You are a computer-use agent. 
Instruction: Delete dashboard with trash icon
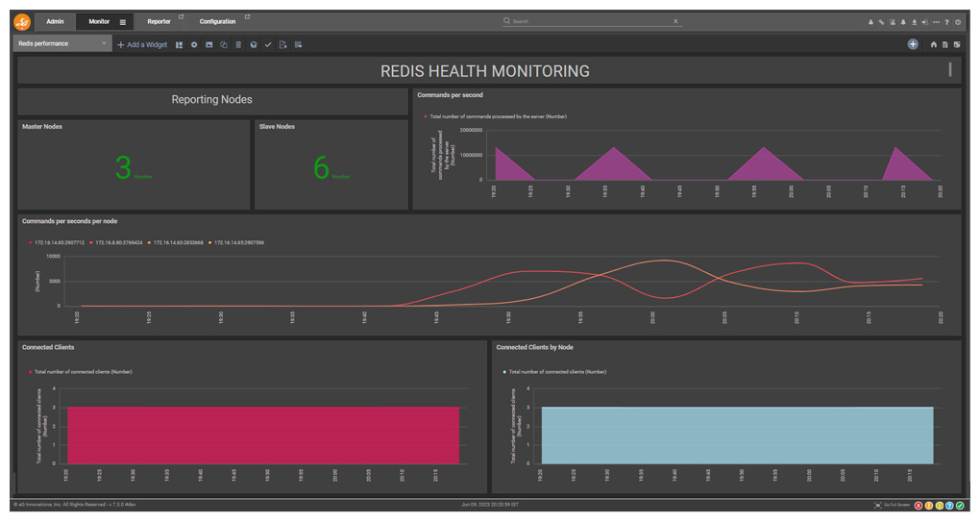pos(238,45)
